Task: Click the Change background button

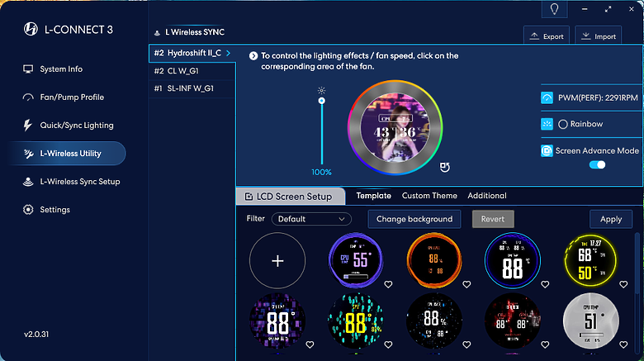Action: coord(414,219)
